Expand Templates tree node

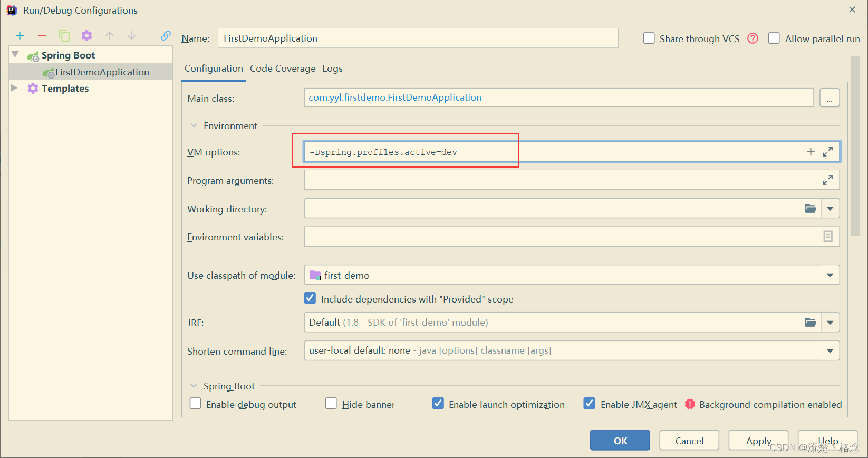pyautogui.click(x=15, y=88)
